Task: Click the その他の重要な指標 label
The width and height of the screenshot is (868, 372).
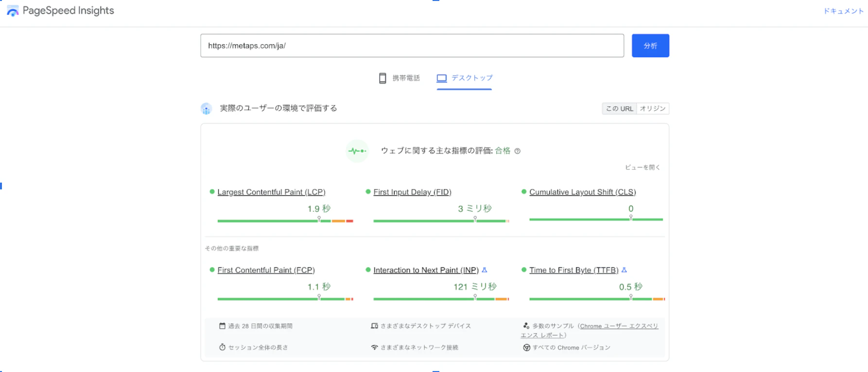Action: tap(232, 248)
